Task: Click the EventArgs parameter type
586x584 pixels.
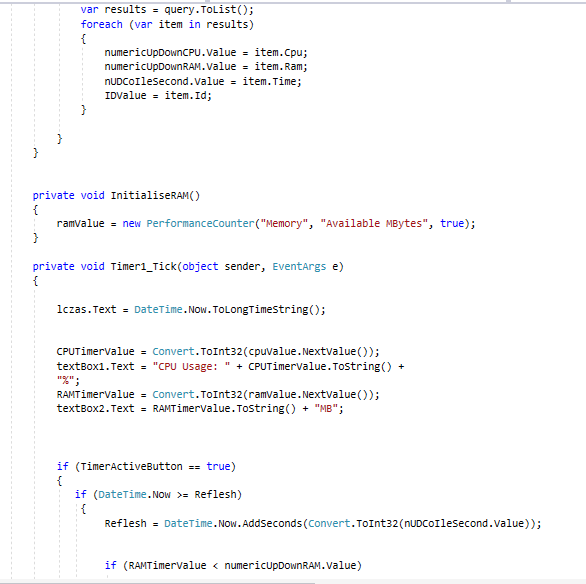Action: pyautogui.click(x=299, y=266)
